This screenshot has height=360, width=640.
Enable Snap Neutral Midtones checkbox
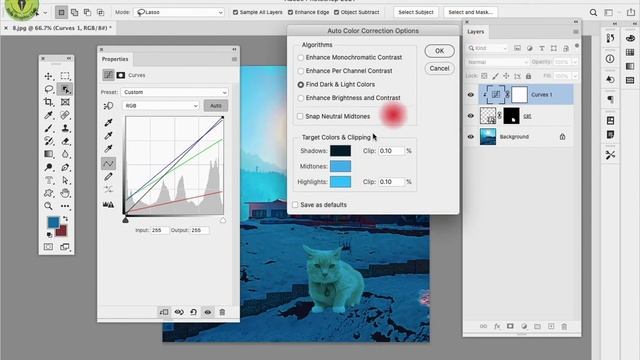click(300, 116)
